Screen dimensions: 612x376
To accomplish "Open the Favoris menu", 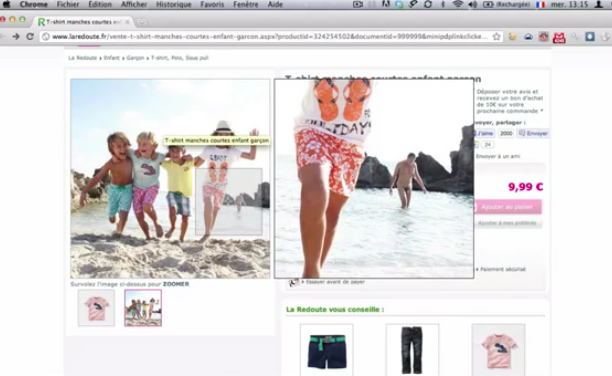I will tap(212, 4).
